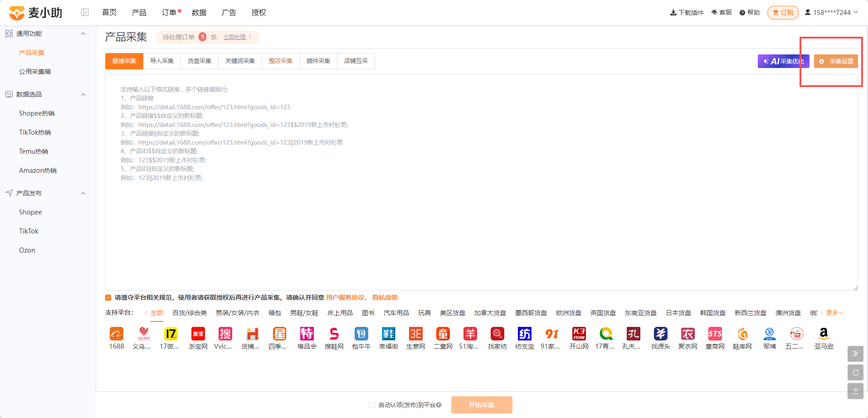Switch to 整店采集 tab
The width and height of the screenshot is (868, 418).
tap(281, 61)
